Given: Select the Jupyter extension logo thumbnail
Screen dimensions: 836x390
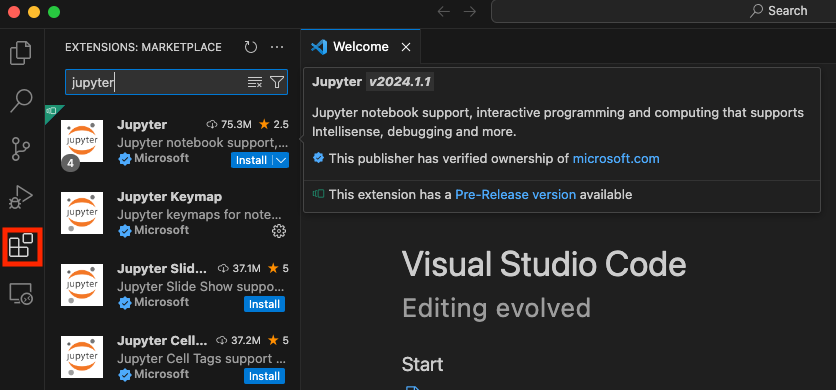Looking at the screenshot, I should pyautogui.click(x=82, y=141).
